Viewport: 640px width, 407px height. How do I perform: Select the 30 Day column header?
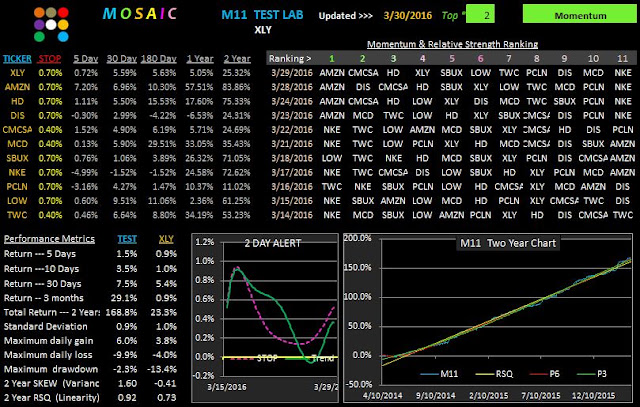[121, 59]
